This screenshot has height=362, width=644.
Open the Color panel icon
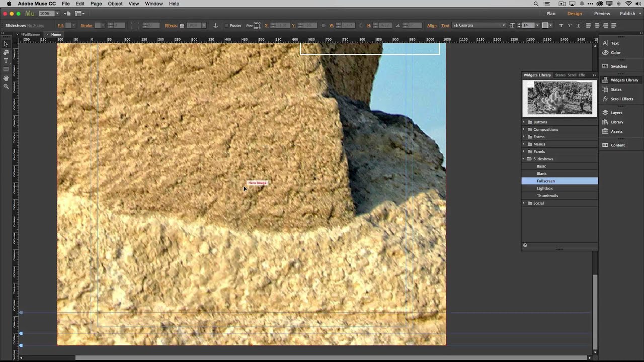coord(605,52)
